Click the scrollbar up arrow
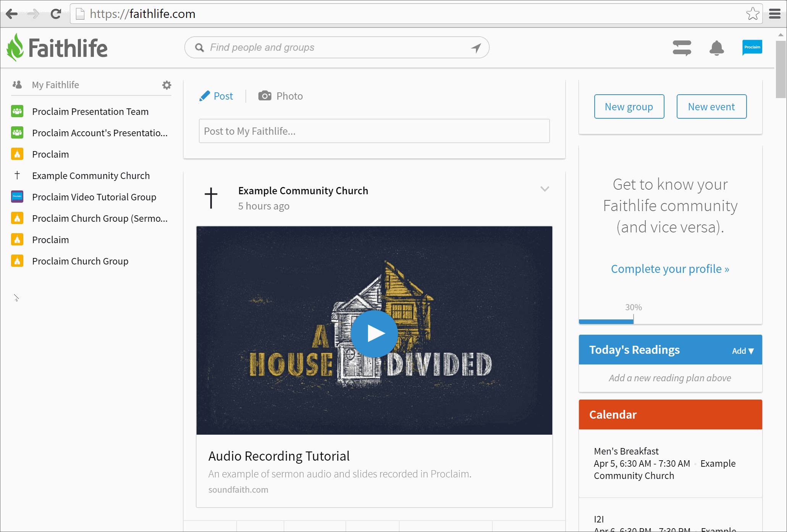 pyautogui.click(x=781, y=35)
